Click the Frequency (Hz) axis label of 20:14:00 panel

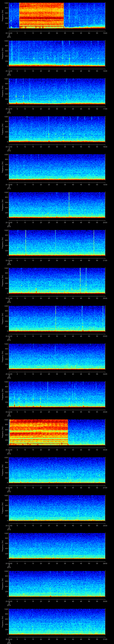(x=3, y=16)
